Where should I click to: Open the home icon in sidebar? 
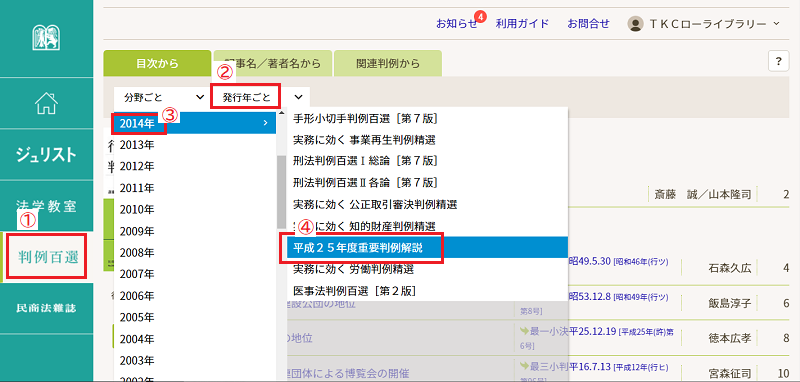coord(46,104)
